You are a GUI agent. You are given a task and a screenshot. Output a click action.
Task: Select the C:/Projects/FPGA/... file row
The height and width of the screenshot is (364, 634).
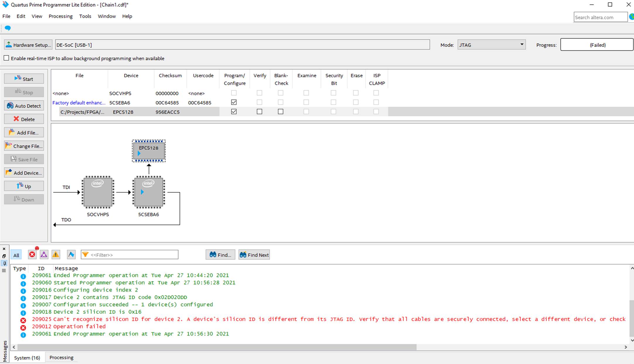(82, 112)
